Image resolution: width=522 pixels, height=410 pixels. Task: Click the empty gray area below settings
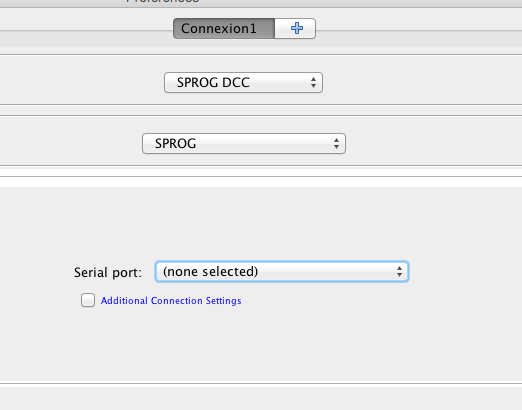point(261,347)
